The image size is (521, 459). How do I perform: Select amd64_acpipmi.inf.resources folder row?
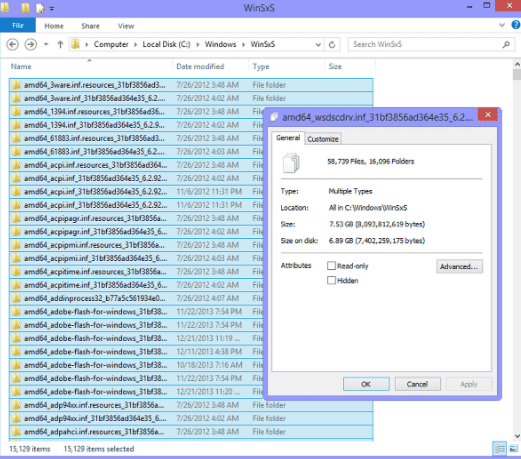point(136,245)
